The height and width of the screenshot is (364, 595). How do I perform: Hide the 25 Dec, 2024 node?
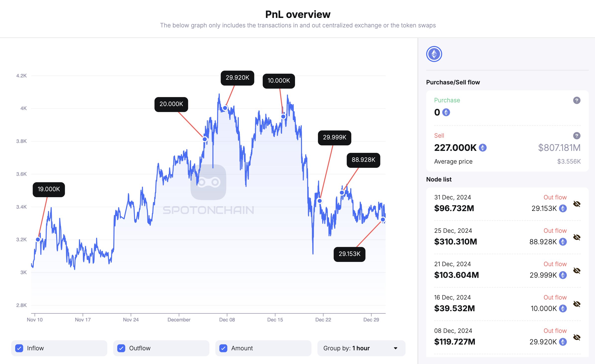click(x=577, y=237)
